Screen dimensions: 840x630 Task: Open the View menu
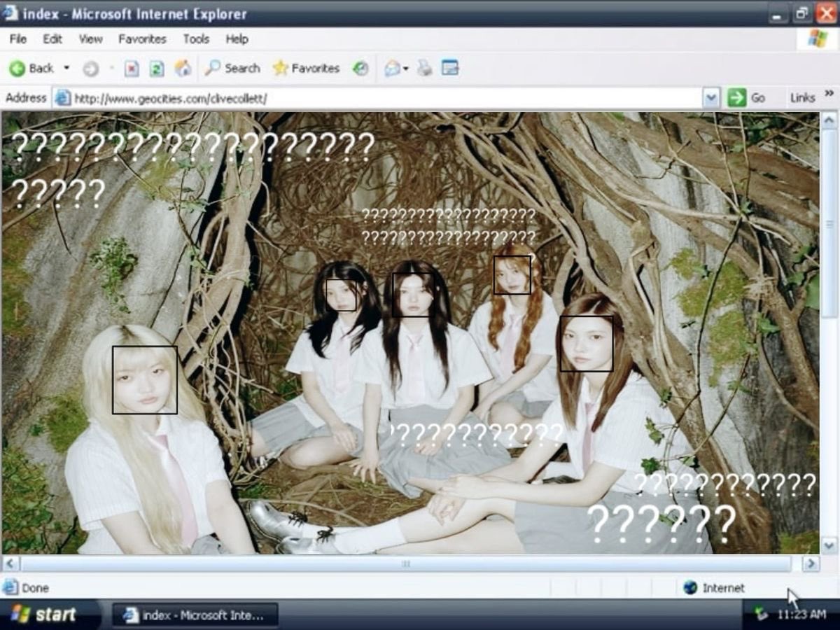coord(90,39)
